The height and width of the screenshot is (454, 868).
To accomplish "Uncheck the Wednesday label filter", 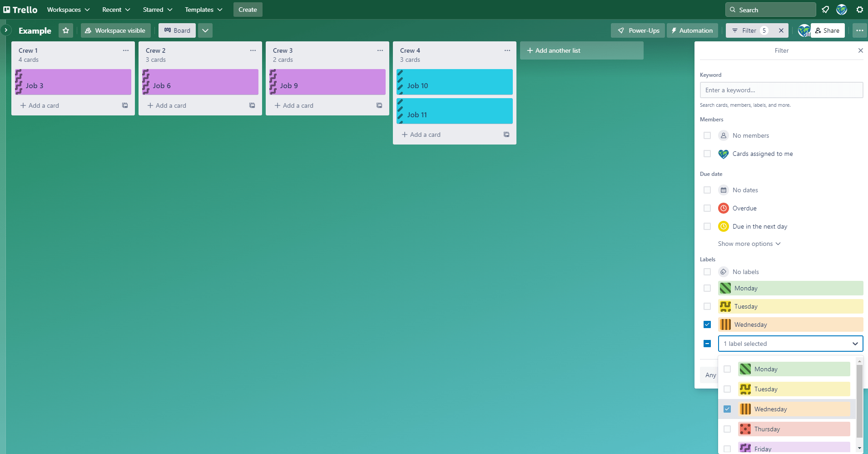I will pyautogui.click(x=707, y=324).
